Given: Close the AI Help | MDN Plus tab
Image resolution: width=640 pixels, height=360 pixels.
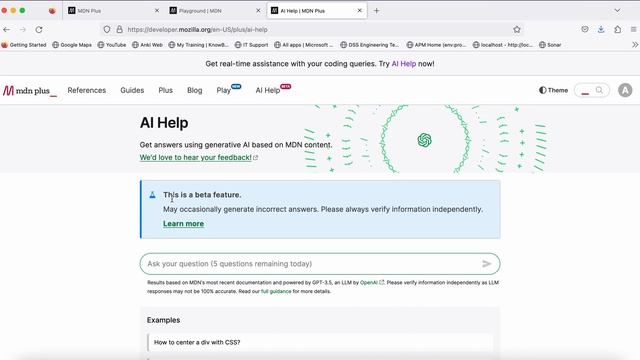Looking at the screenshot, I should pos(359,11).
